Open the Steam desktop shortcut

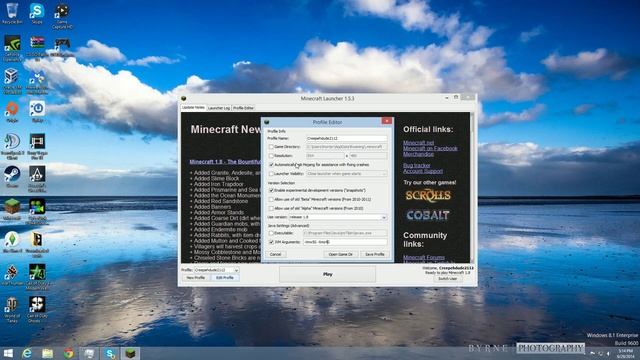(12, 176)
